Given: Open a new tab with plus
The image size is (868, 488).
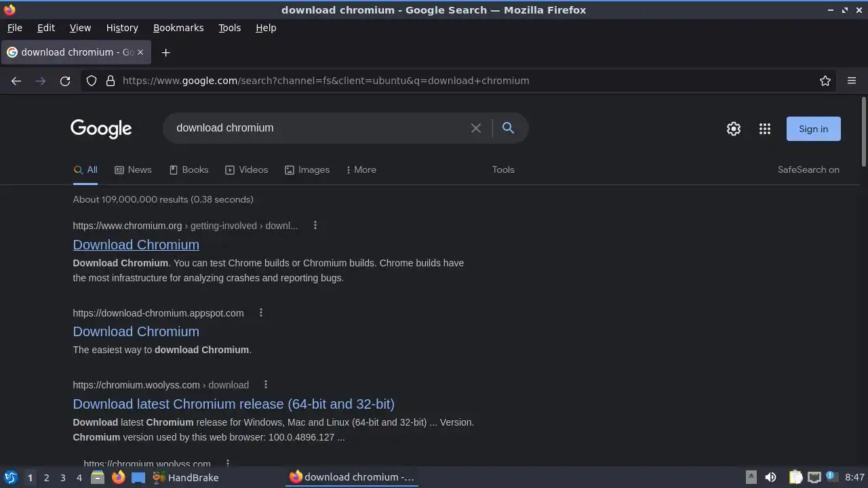Looking at the screenshot, I should point(165,52).
